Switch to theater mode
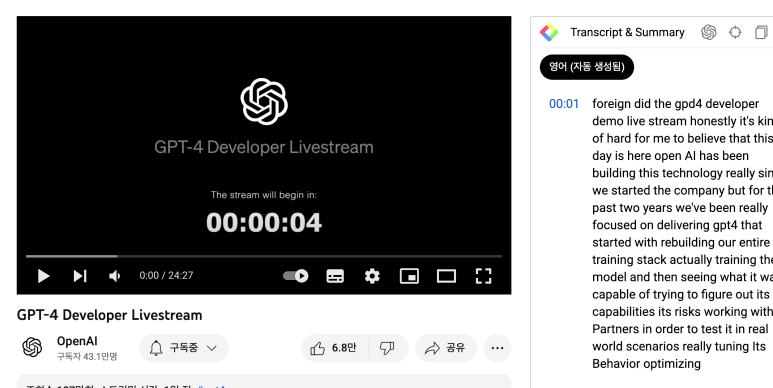Screen dimensions: 773x388 tap(446, 276)
